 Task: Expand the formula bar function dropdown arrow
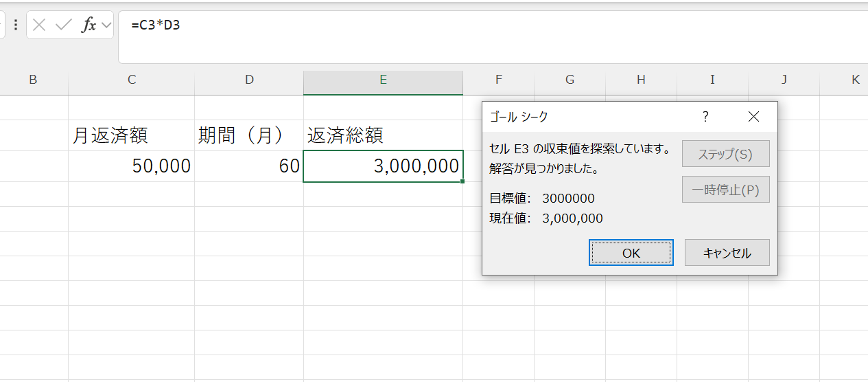pos(106,25)
